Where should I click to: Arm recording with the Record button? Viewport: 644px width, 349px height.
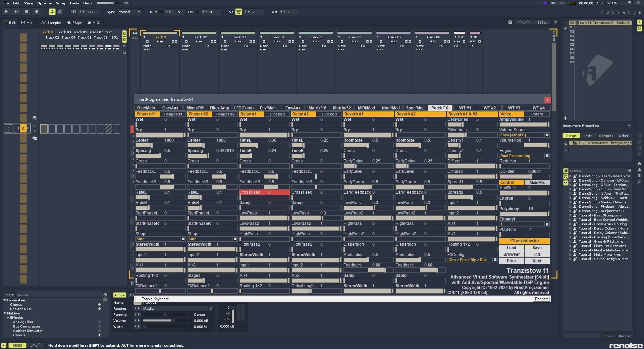37,12
